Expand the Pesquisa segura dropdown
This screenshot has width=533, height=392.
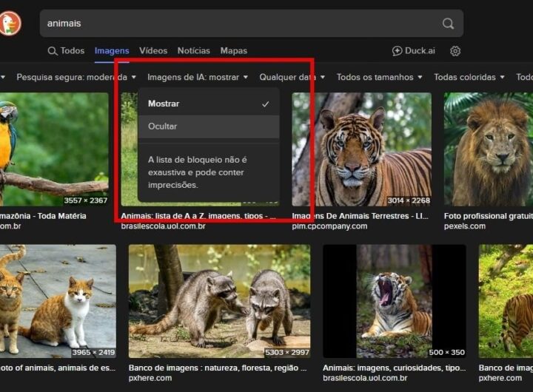tap(76, 77)
